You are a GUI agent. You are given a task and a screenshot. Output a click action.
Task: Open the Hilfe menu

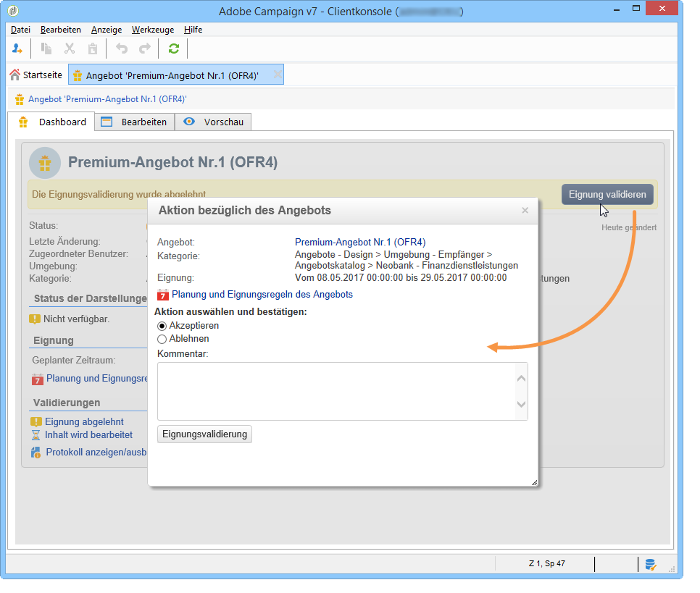tap(193, 30)
